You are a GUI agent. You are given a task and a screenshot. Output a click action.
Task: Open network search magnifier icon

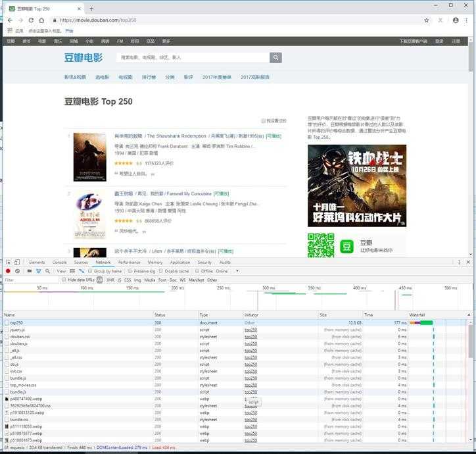point(47,271)
